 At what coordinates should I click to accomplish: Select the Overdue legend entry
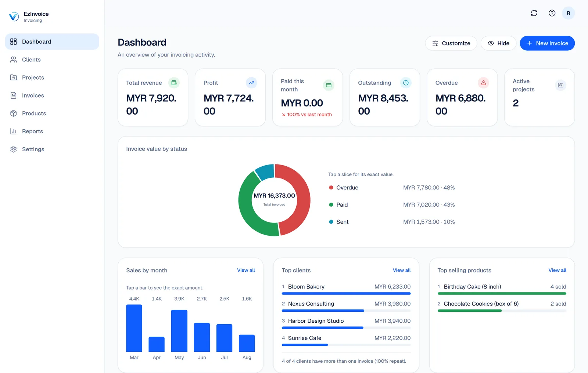click(392, 188)
